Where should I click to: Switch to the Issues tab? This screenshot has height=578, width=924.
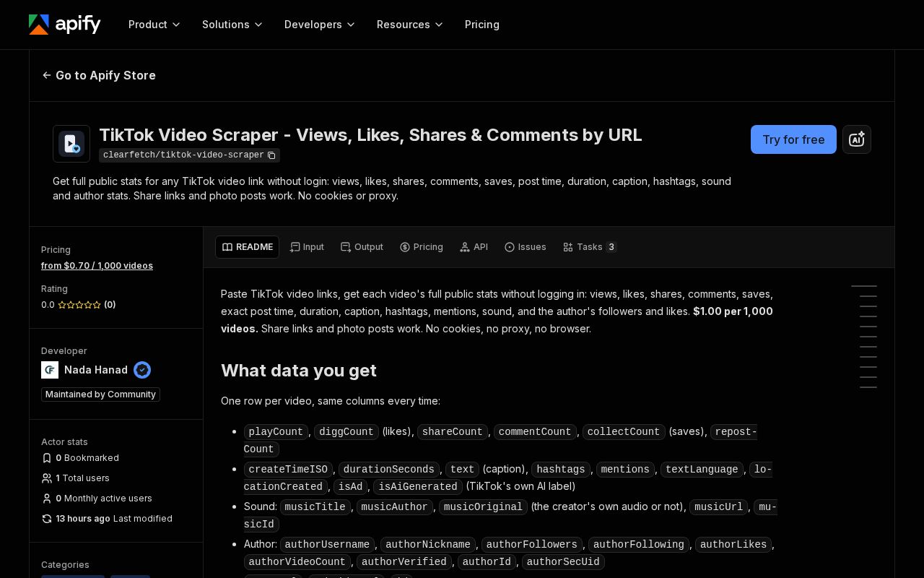click(526, 247)
